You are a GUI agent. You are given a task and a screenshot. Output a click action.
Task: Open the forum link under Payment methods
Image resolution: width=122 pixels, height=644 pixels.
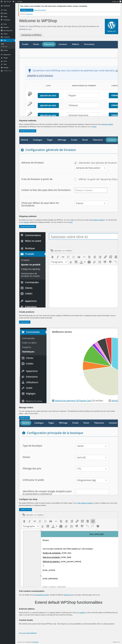click(94, 126)
